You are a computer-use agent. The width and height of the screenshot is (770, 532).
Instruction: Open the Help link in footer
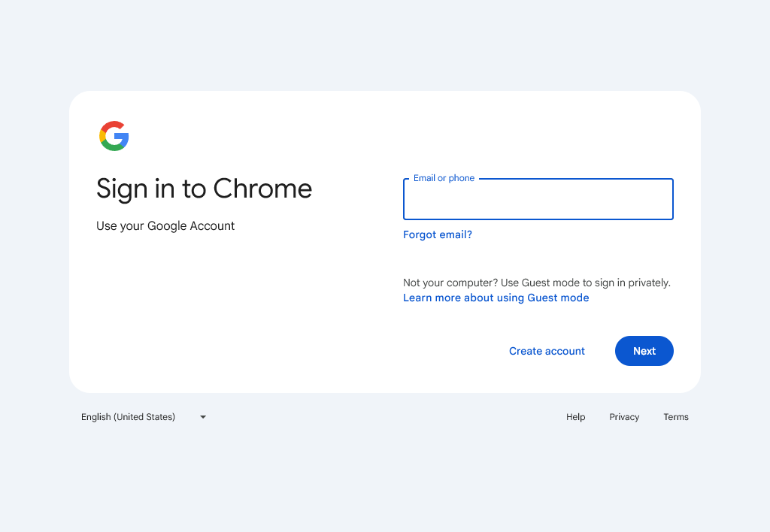tap(575, 417)
